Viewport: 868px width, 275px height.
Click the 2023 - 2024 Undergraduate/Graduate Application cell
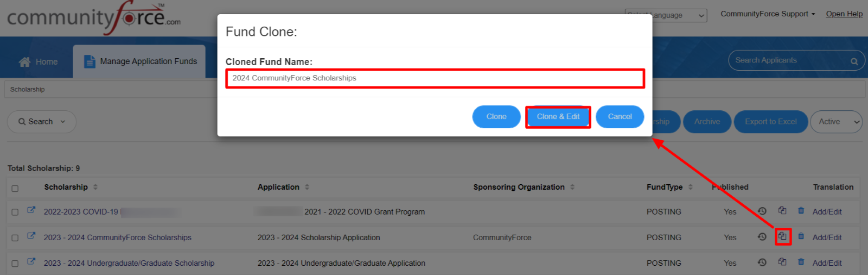pos(341,263)
